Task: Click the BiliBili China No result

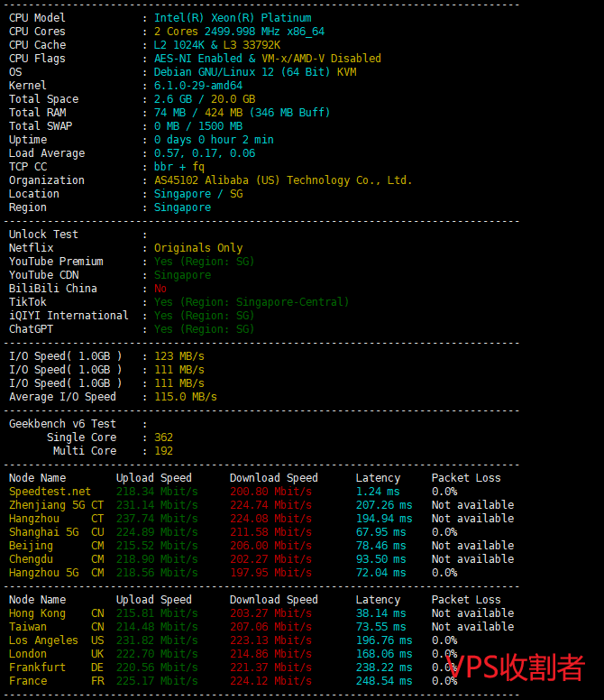Action: (x=160, y=289)
